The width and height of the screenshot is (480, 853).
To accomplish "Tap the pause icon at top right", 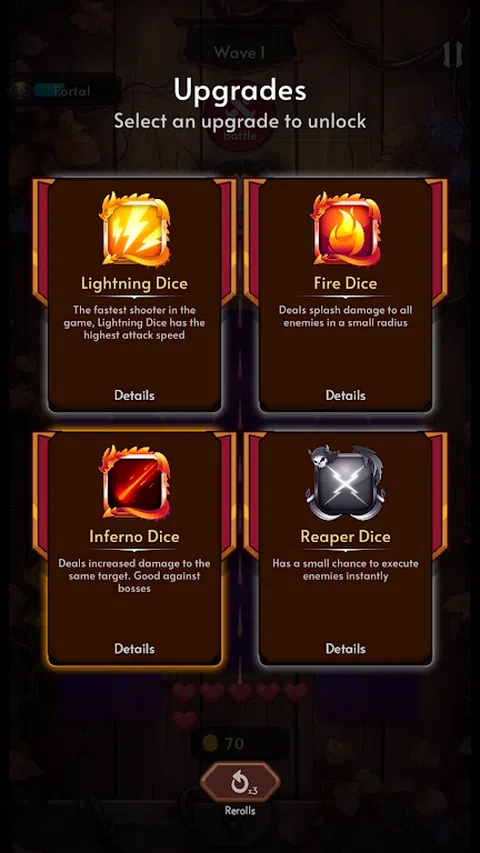I will (453, 54).
